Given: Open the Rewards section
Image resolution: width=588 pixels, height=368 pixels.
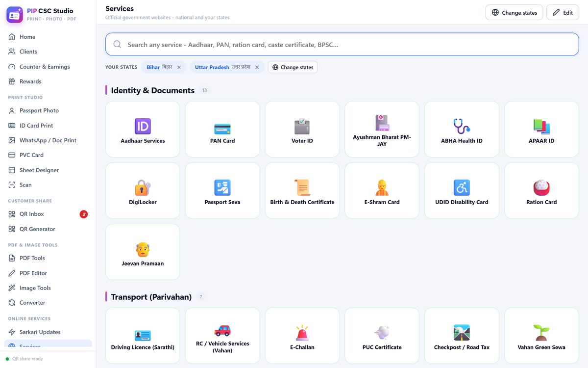Looking at the screenshot, I should click(x=48, y=81).
